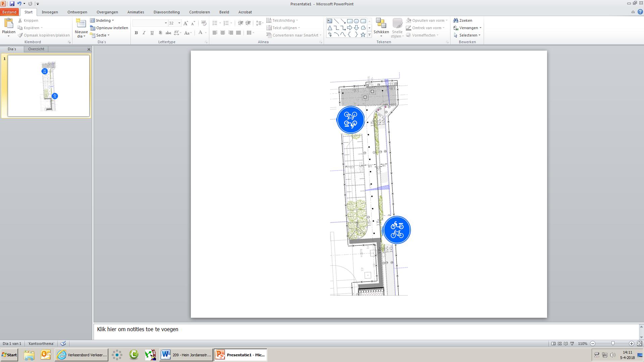The width and height of the screenshot is (644, 362).
Task: Select the star shape in shapes gallery
Action: point(363,35)
